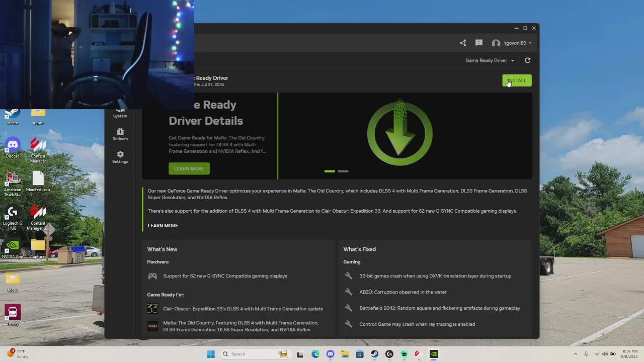Viewport: 644px width, 362px height.
Task: Open Trucky desktop shortcut
Action: [x=13, y=316]
